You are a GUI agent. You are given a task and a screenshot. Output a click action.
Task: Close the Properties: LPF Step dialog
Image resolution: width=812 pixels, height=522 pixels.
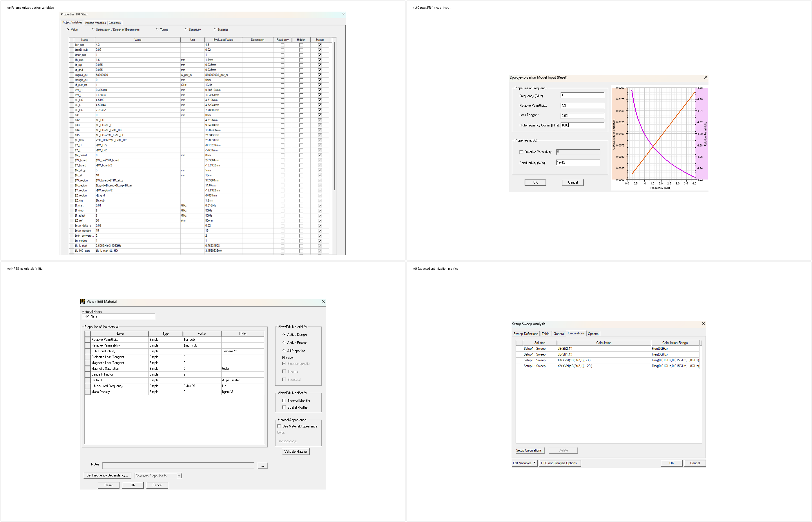coord(343,14)
